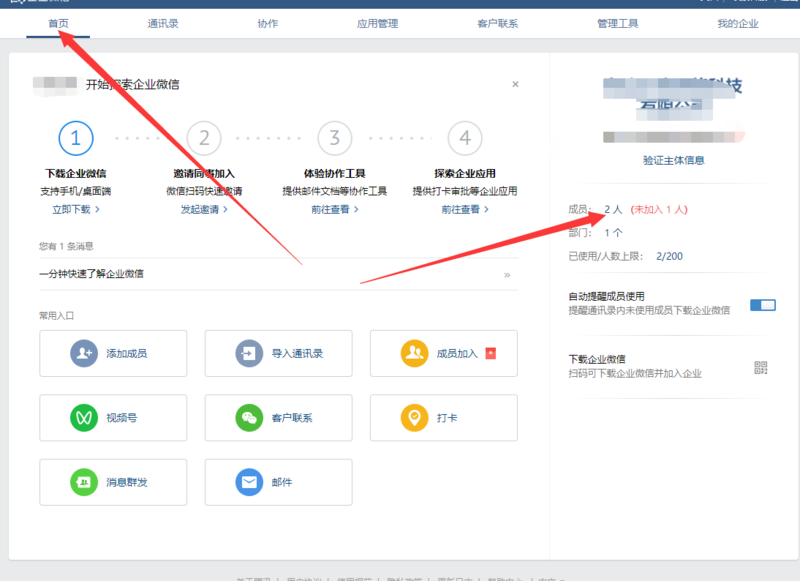
Task: Switch to the 我的企业 tab
Action: [x=738, y=23]
